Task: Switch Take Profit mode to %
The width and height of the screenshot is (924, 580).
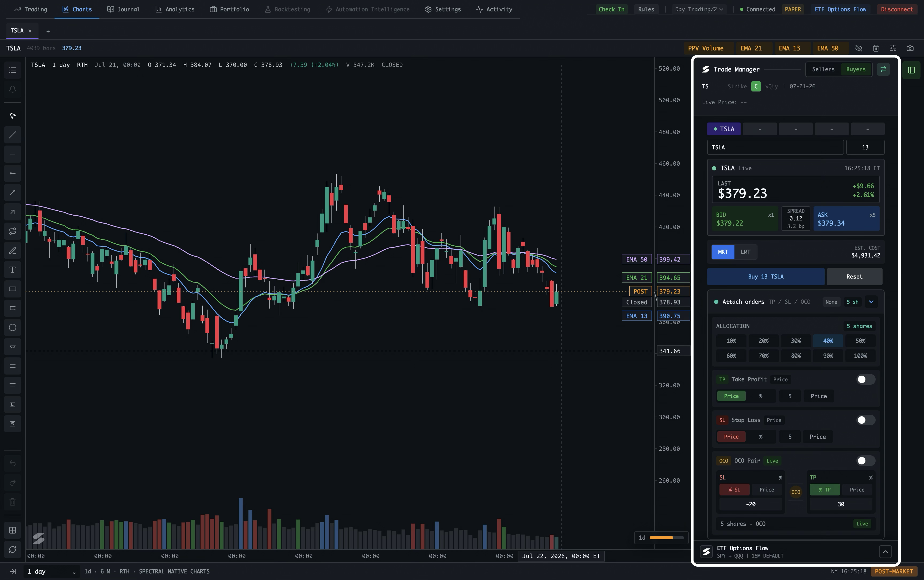Action: (x=761, y=396)
